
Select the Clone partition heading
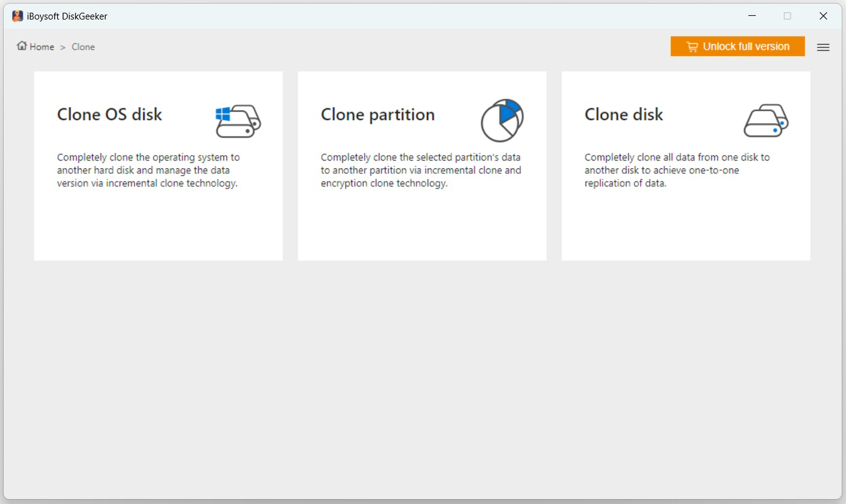point(378,114)
